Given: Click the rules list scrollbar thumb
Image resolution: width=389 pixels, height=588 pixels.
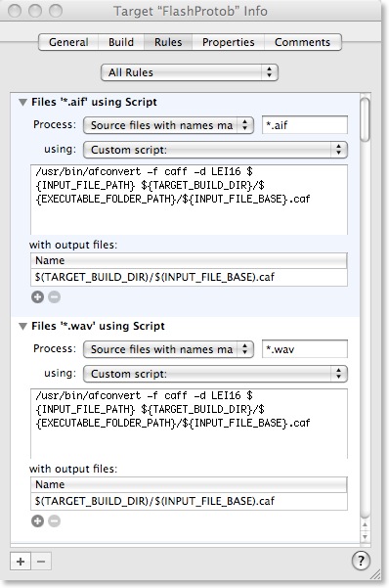Looking at the screenshot, I should coord(365,120).
